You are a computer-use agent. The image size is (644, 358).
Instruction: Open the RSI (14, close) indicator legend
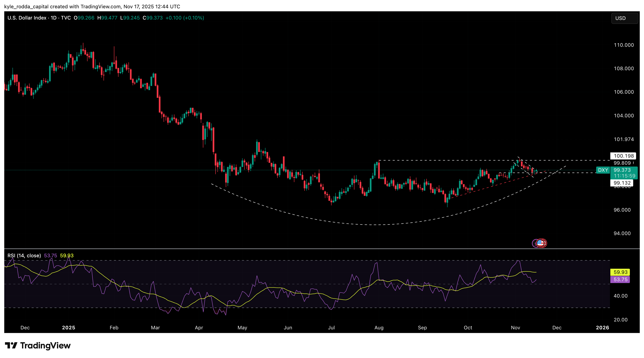pos(24,255)
